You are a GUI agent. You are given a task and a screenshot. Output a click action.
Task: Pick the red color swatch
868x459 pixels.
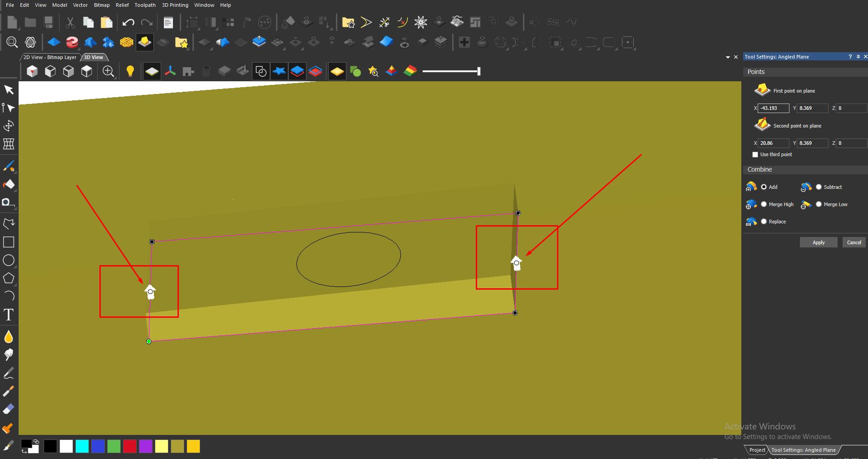coord(129,446)
